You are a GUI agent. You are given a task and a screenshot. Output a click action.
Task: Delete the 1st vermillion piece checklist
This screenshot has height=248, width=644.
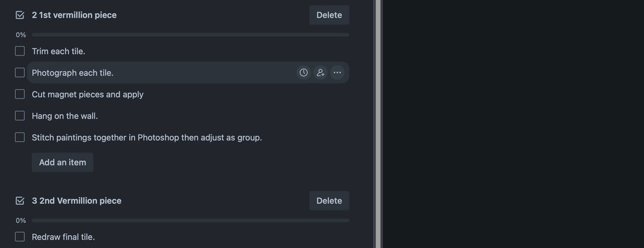[x=330, y=15]
